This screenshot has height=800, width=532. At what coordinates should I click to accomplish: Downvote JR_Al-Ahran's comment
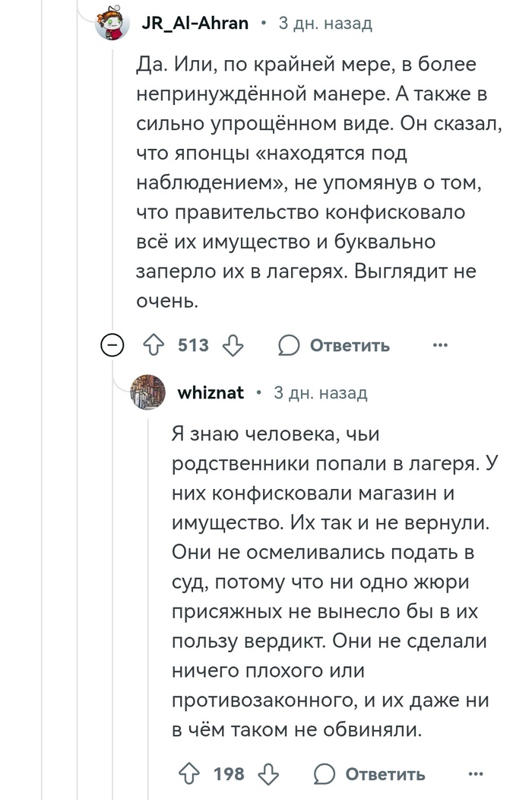tap(232, 345)
